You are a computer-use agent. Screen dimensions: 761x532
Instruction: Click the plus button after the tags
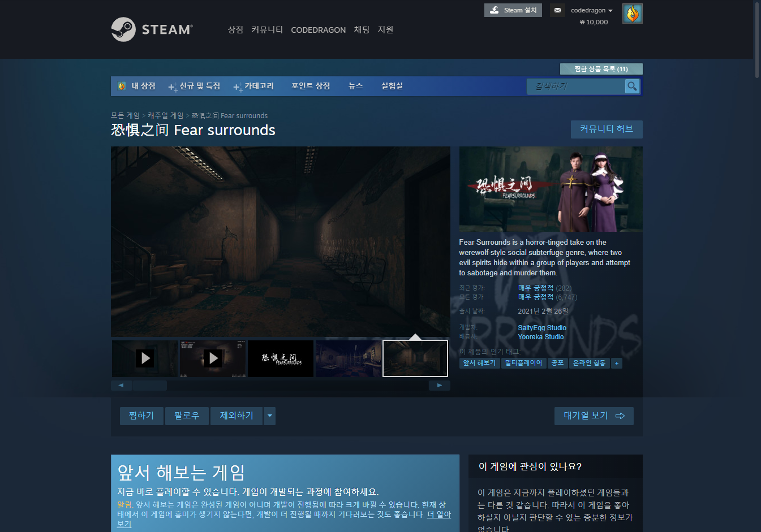pos(617,363)
